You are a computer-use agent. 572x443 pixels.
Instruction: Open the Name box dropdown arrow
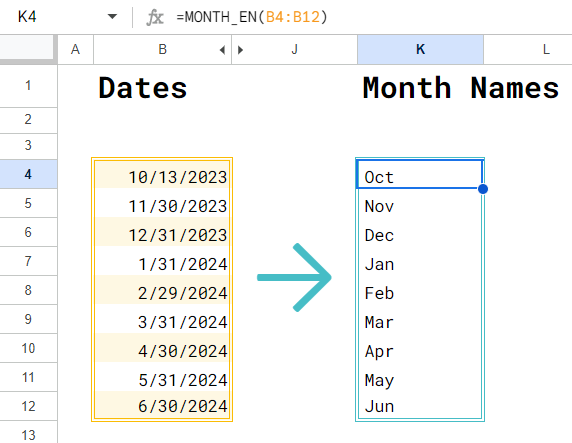(x=112, y=16)
